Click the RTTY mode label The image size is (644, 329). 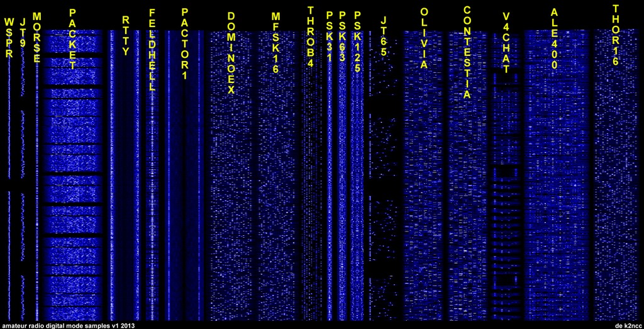click(126, 36)
